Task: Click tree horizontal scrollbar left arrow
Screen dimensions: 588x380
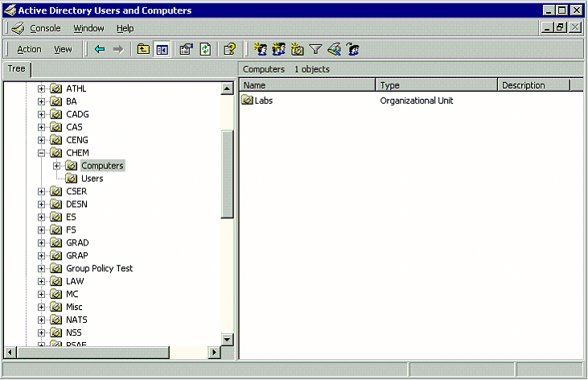Action: [10, 352]
